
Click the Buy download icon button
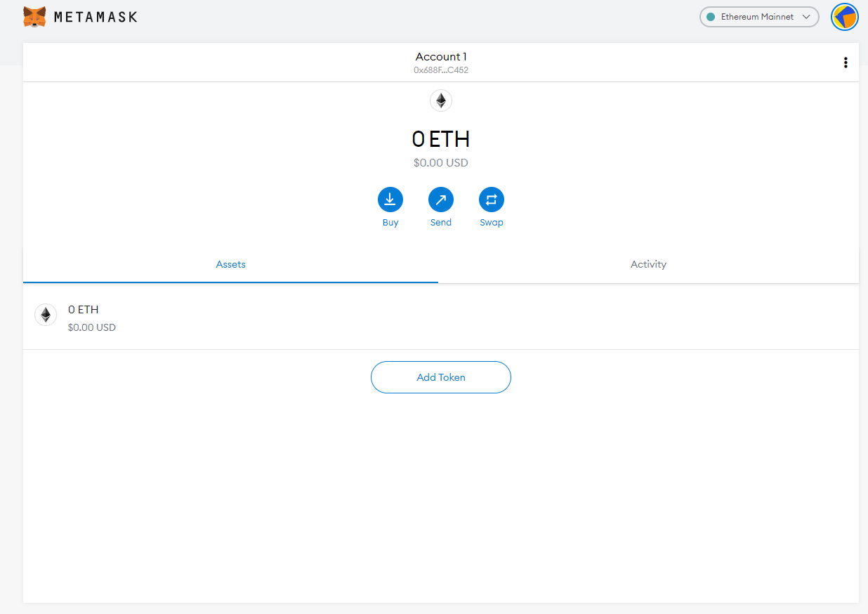coord(390,200)
